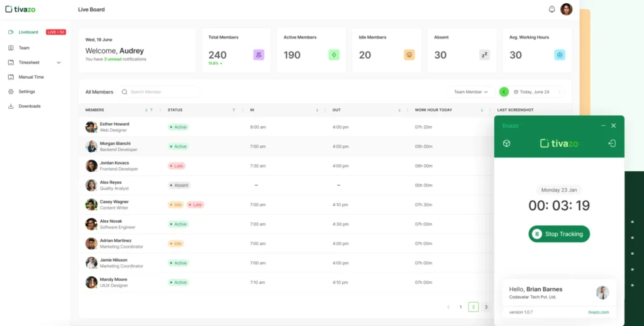Open the notifications bell icon
Image resolution: width=644 pixels, height=326 pixels.
pyautogui.click(x=552, y=9)
